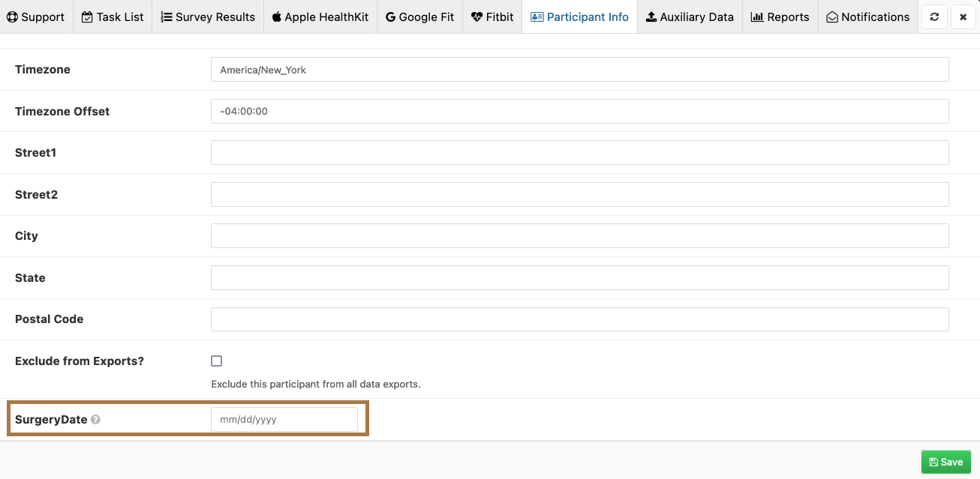The height and width of the screenshot is (479, 980).
Task: Open the Support tab
Action: pos(36,16)
